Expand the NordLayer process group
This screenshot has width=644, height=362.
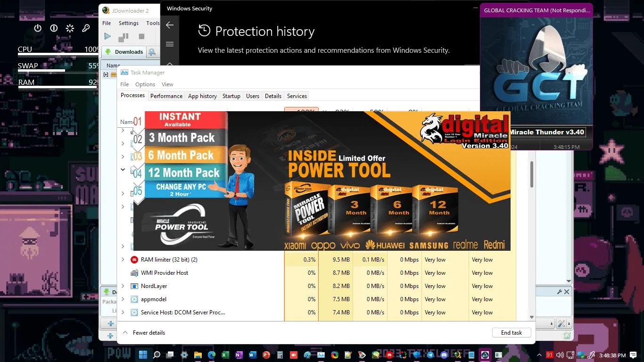click(123, 286)
